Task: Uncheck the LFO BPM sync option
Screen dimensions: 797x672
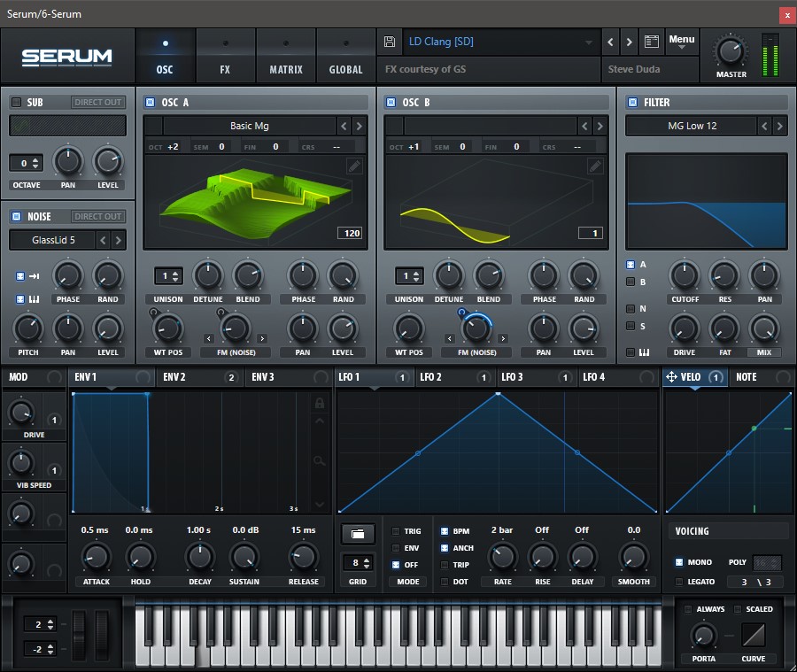Action: point(445,531)
